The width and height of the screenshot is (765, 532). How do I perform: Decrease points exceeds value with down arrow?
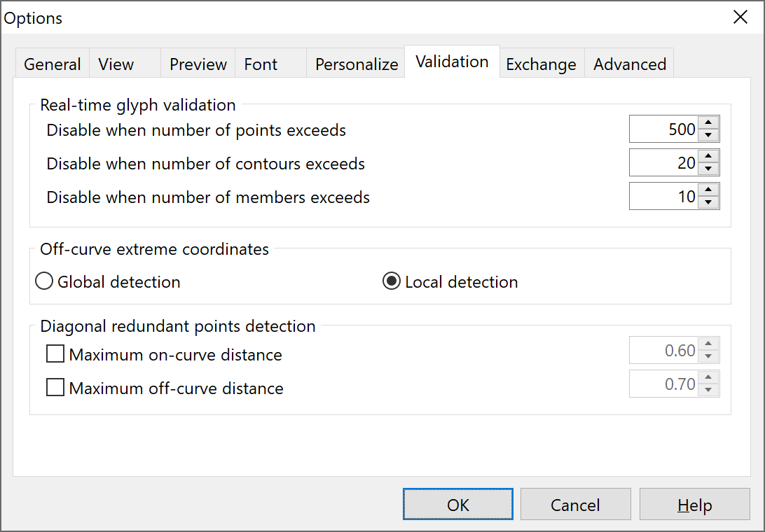coord(708,135)
